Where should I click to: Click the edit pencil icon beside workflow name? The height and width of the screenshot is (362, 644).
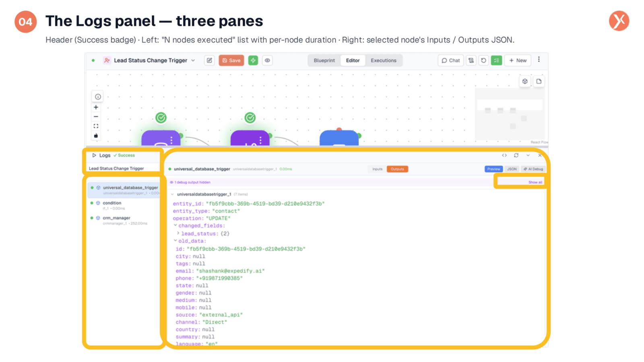pos(209,60)
